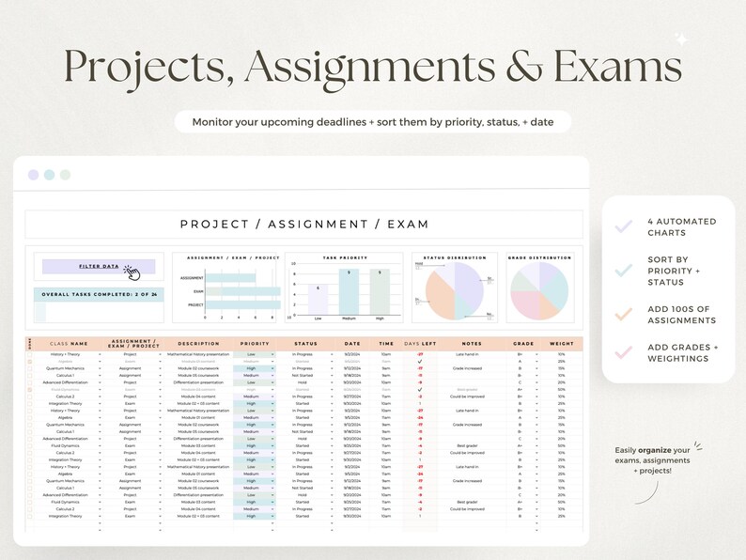The height and width of the screenshot is (560, 746).
Task: Open grade dropdown in greyed Algebra row
Action: click(x=536, y=362)
